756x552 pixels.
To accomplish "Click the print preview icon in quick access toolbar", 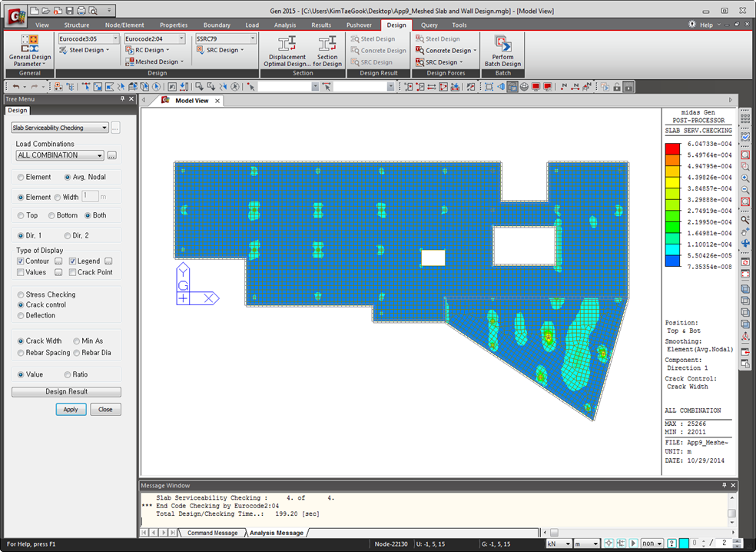I will (x=92, y=10).
